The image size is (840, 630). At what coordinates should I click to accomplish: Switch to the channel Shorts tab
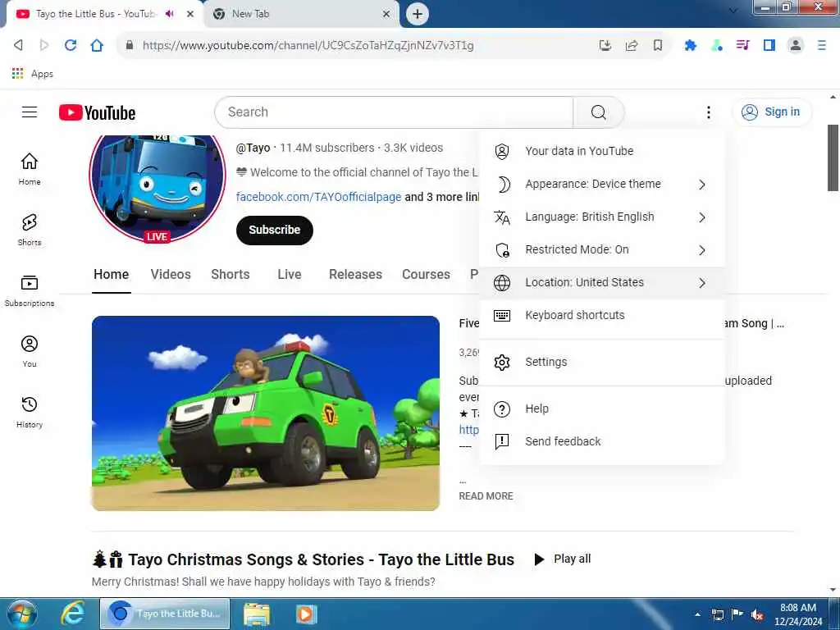click(x=231, y=274)
